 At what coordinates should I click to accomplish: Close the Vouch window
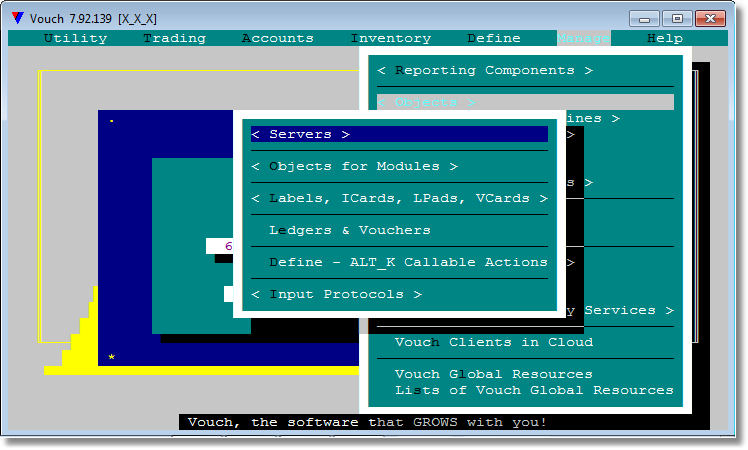710,19
